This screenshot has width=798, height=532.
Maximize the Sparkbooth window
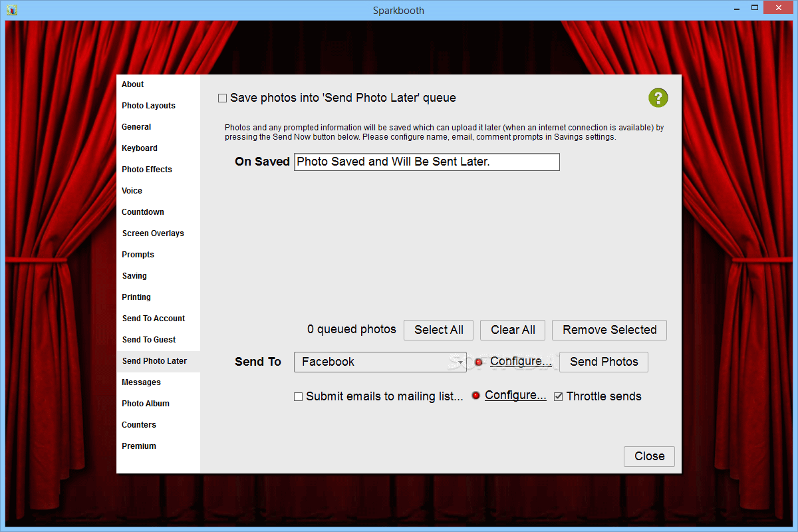pyautogui.click(x=754, y=9)
